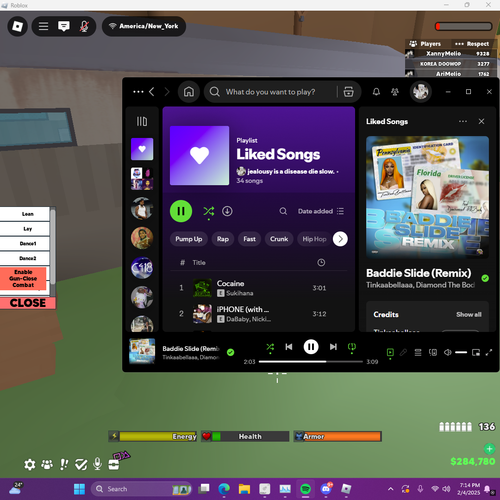This screenshot has height=500, width=500.
Task: Toggle shuffle in the bottom player controls
Action: point(270,347)
